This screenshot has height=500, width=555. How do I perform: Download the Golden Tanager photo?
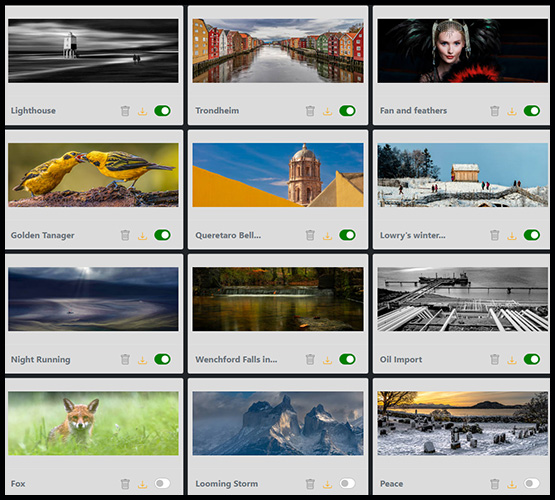142,236
